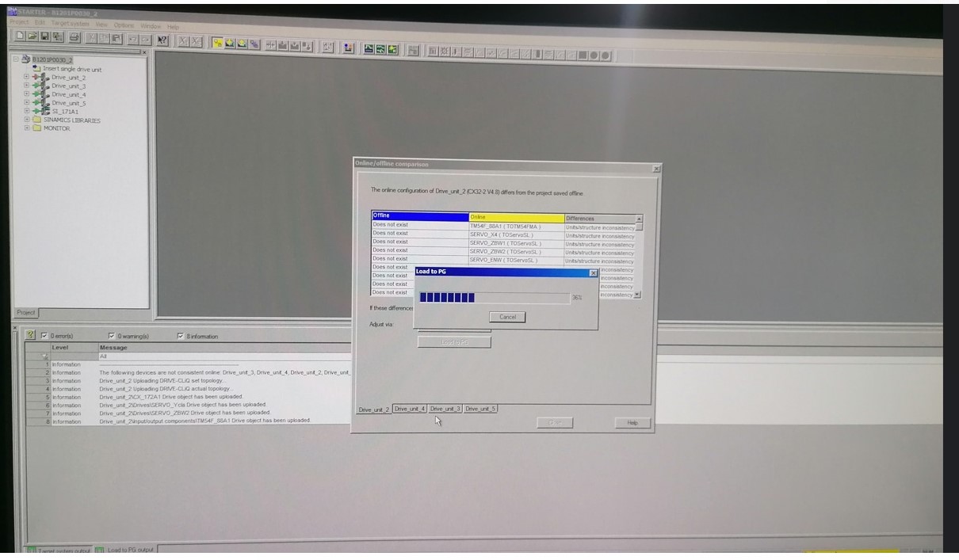959x560 pixels.
Task: Click the SERVO_ZBW1 (TOServoSL) online cell
Action: point(517,243)
